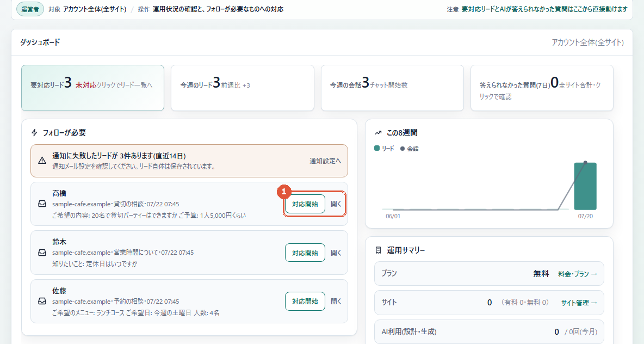Click the 06/01 chart axis label

tap(393, 216)
